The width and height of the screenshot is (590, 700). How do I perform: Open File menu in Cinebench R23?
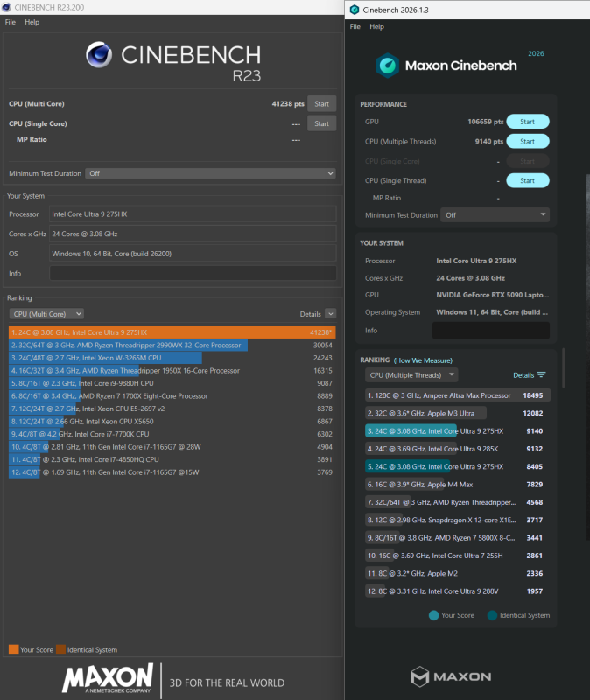[x=11, y=22]
